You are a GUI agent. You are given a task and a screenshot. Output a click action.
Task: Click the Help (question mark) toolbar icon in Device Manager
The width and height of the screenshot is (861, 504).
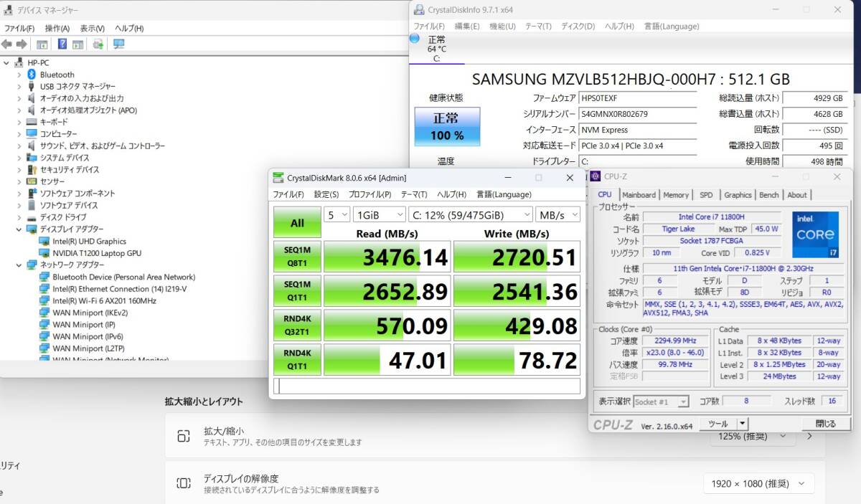pyautogui.click(x=62, y=44)
